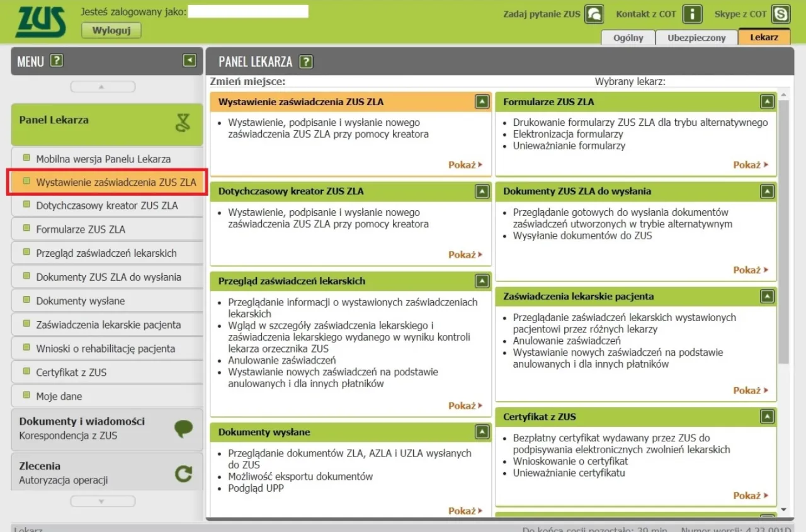Collapse the Dokumenty wysłane card

482,432
